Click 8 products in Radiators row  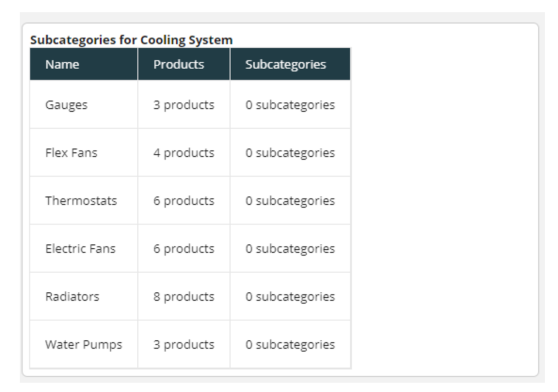[184, 297]
